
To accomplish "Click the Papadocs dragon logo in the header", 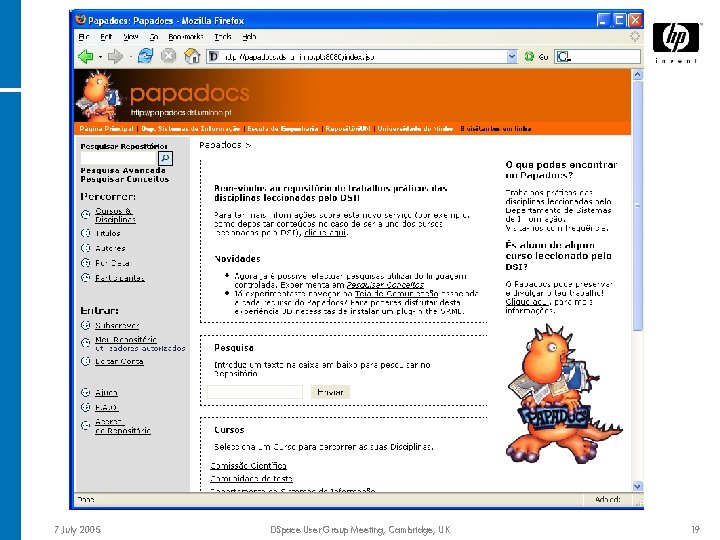I will tap(99, 95).
